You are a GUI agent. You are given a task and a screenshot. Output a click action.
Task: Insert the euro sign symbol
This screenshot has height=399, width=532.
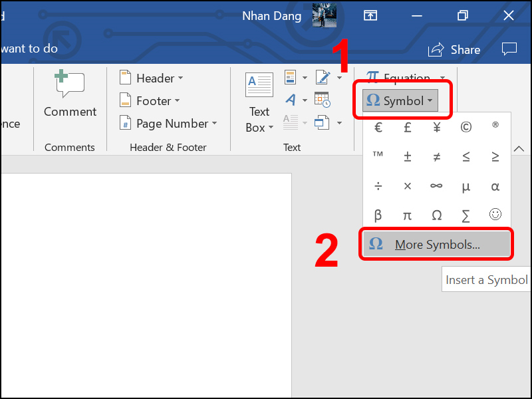[378, 128]
